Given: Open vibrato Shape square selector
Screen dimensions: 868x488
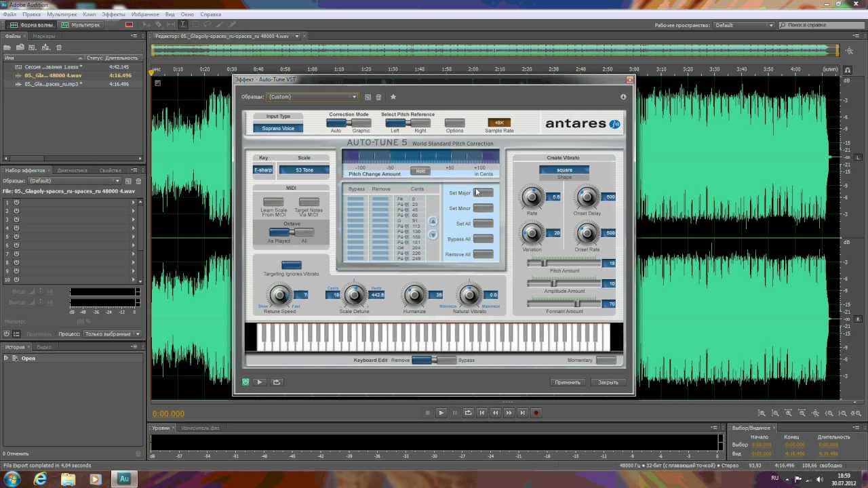Looking at the screenshot, I should click(x=564, y=169).
